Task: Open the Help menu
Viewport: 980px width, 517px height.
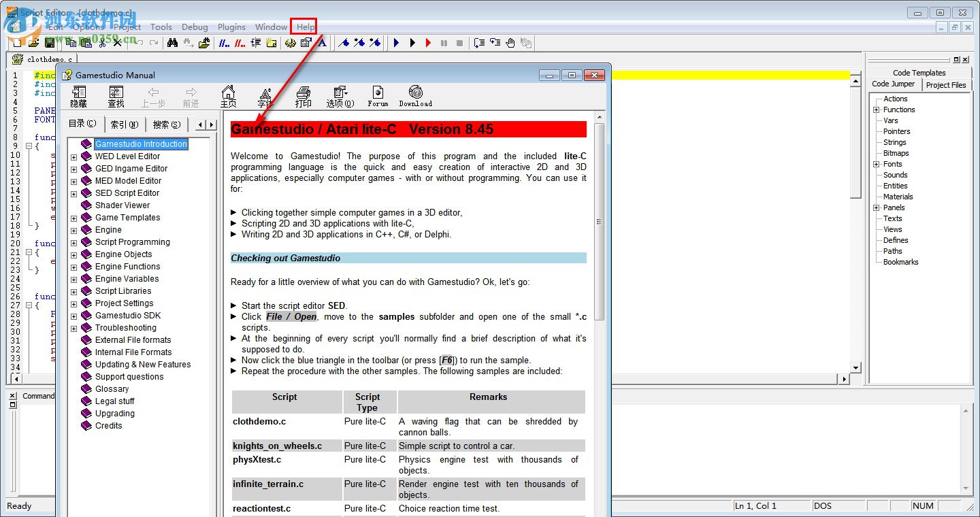Action: pos(306,27)
